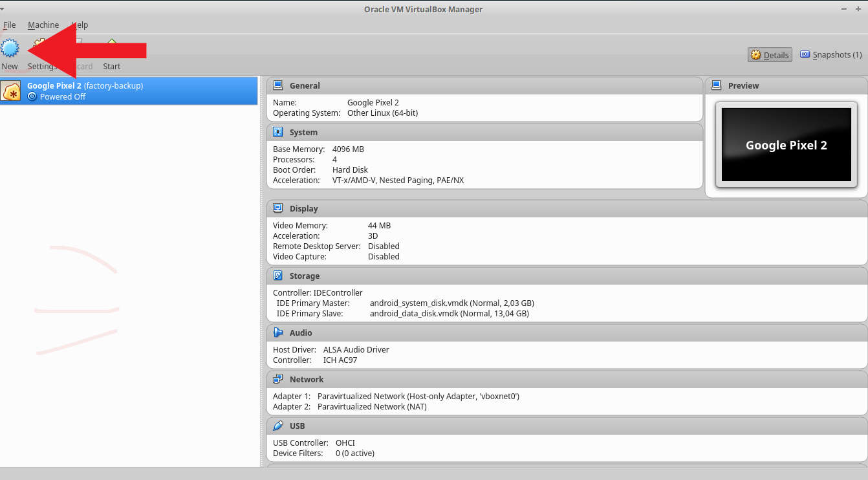The width and height of the screenshot is (868, 480).
Task: Click the Audio section speaker icon
Action: click(x=278, y=333)
